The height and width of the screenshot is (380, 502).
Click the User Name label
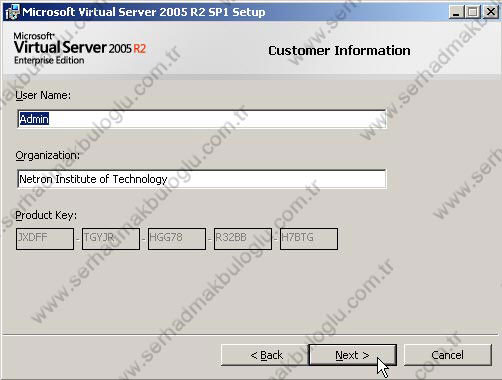point(43,95)
